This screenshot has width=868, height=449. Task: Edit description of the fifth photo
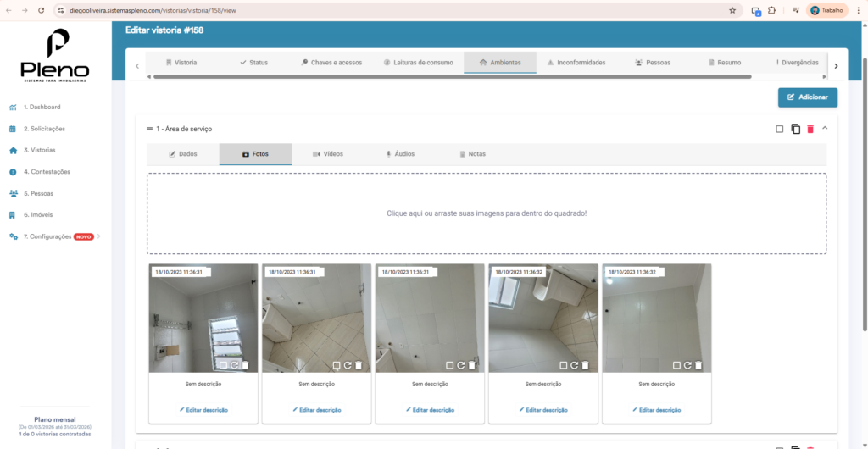coord(657,410)
